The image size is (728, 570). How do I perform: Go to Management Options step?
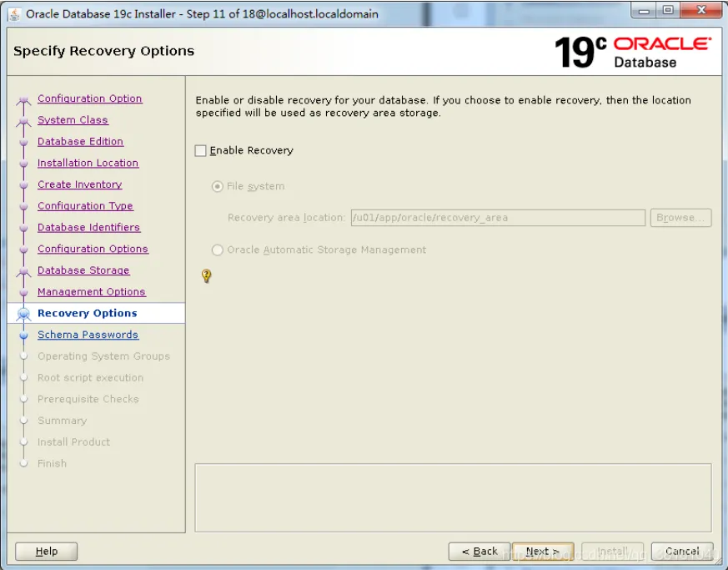click(x=92, y=292)
